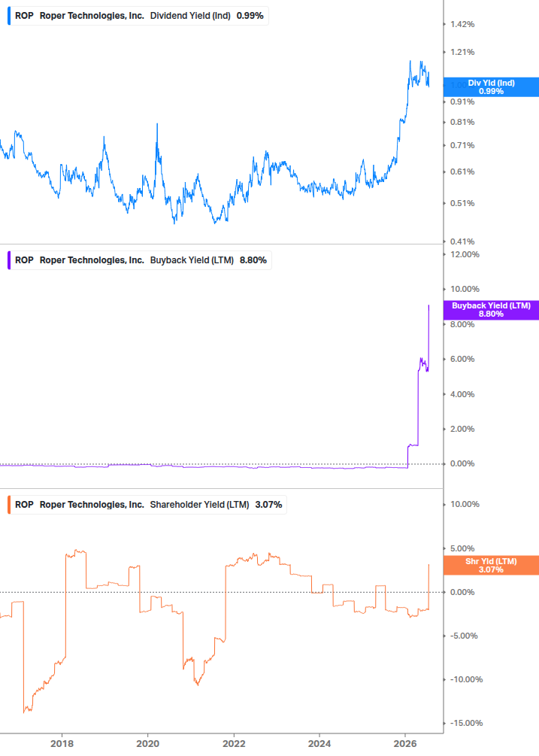Click the 2018 label on the time axis
Image resolution: width=539 pixels, height=756 pixels.
click(x=62, y=744)
